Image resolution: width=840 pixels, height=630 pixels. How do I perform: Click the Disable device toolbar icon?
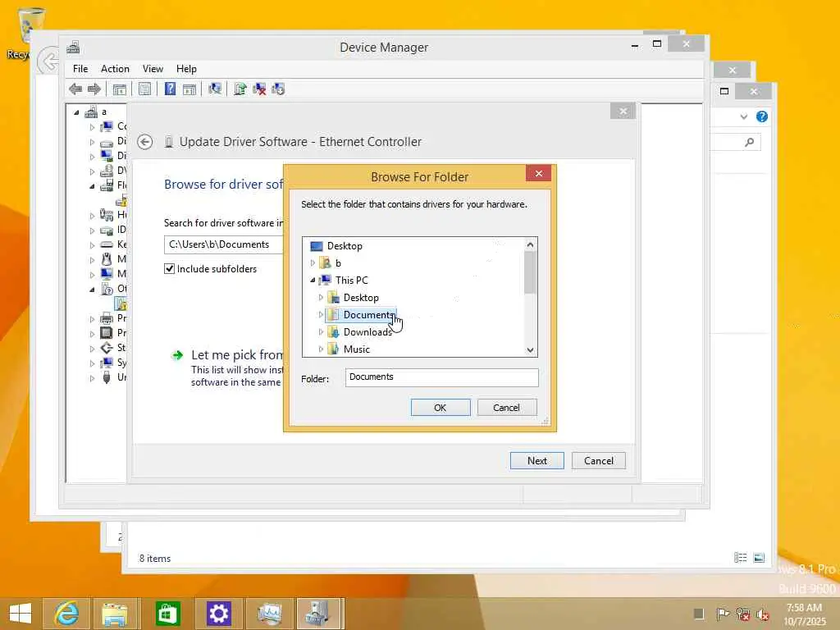pyautogui.click(x=278, y=89)
